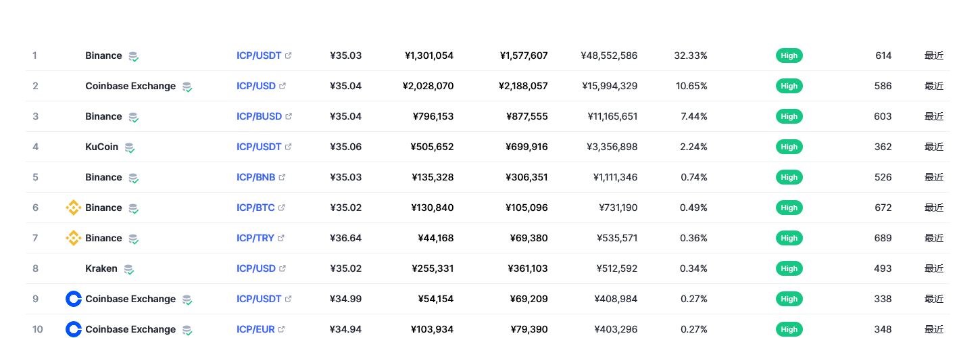980x338 pixels.
Task: Click reserves icon next to row 1 Binance
Action: pos(133,56)
